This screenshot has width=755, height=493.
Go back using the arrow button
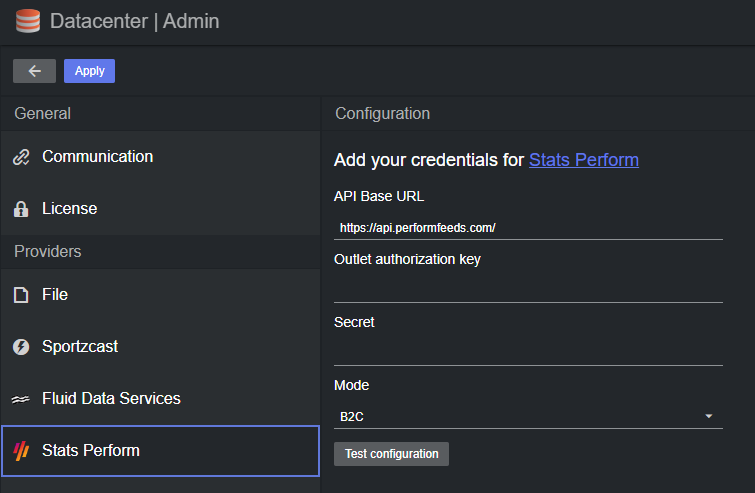point(34,71)
